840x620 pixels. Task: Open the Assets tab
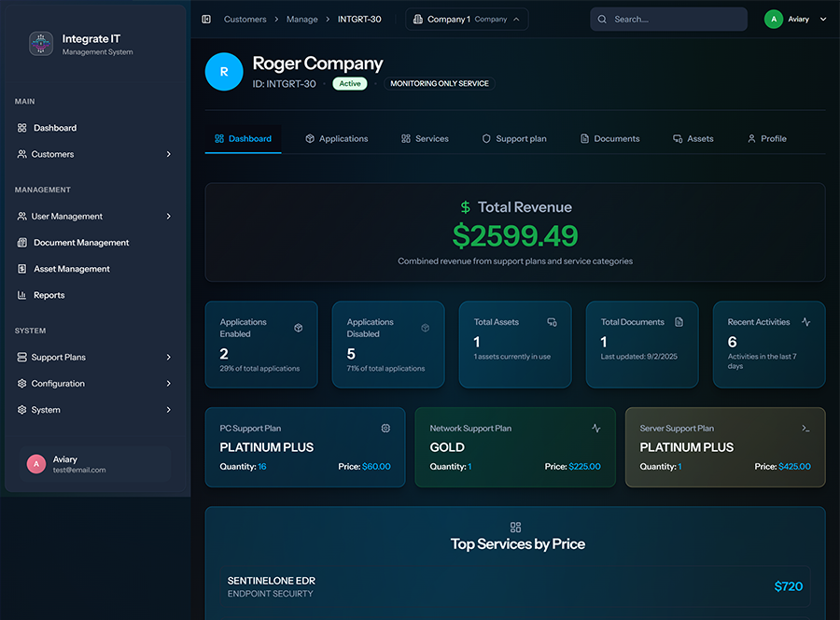(693, 139)
